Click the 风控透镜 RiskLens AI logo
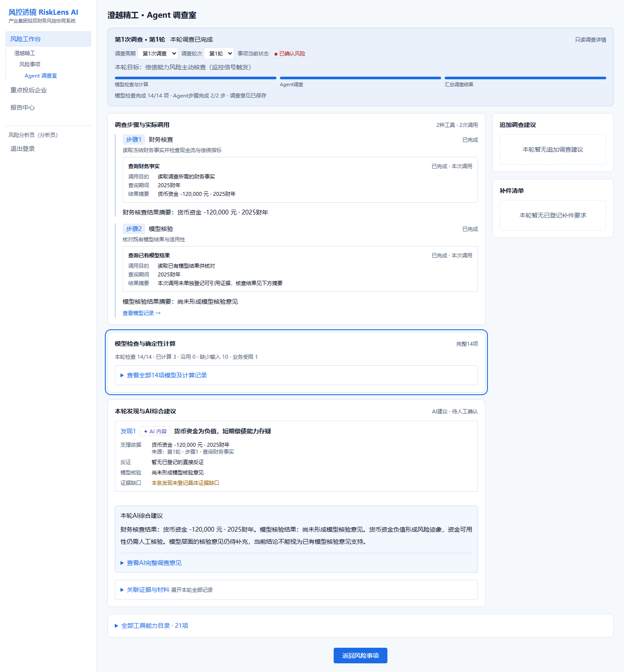Image resolution: width=624 pixels, height=672 pixels. pos(43,12)
